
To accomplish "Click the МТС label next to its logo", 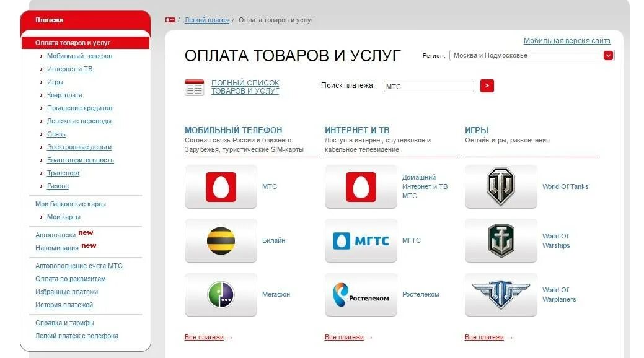I will click(270, 186).
